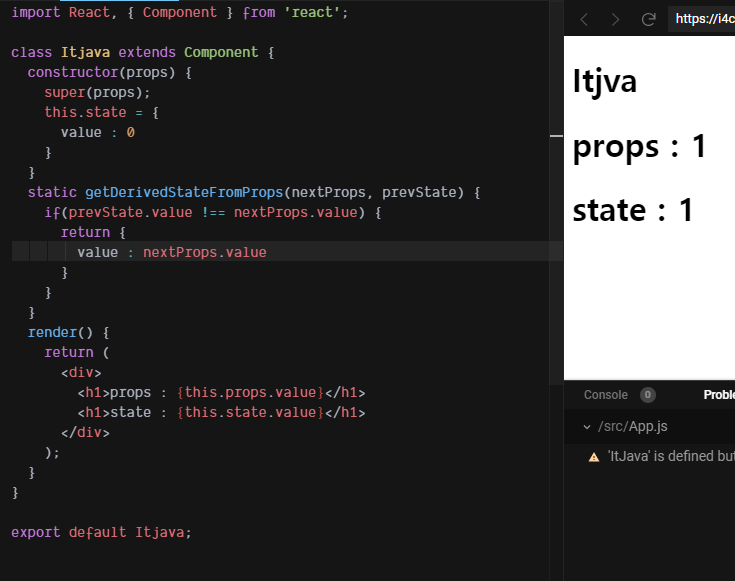Click the 'Itjva' heading in preview

pyautogui.click(x=605, y=82)
